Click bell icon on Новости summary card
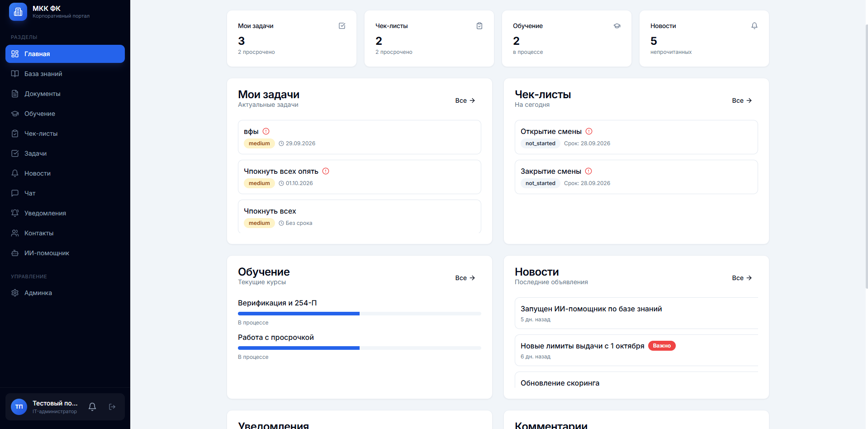Image resolution: width=868 pixels, height=429 pixels. coord(754,26)
